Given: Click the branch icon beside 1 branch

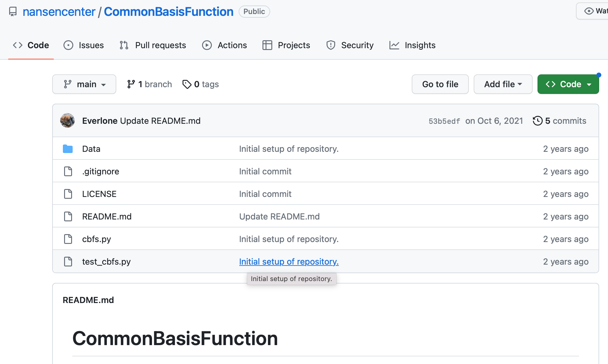Looking at the screenshot, I should pyautogui.click(x=131, y=84).
